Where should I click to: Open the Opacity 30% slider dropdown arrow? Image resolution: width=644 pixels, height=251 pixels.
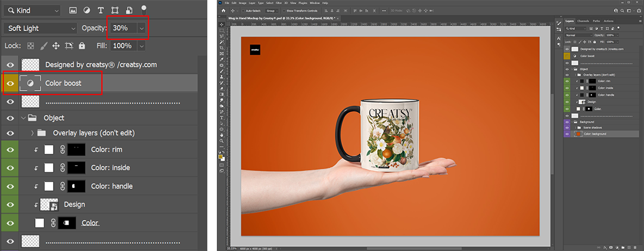(x=141, y=29)
